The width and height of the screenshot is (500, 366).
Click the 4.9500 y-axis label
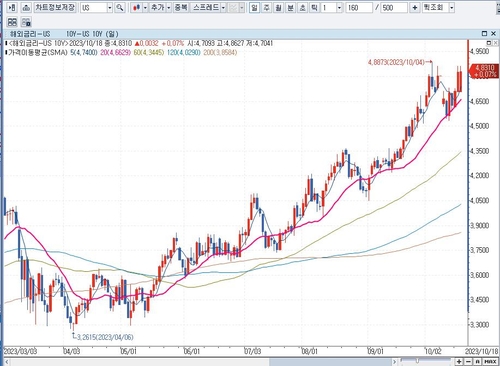click(480, 52)
